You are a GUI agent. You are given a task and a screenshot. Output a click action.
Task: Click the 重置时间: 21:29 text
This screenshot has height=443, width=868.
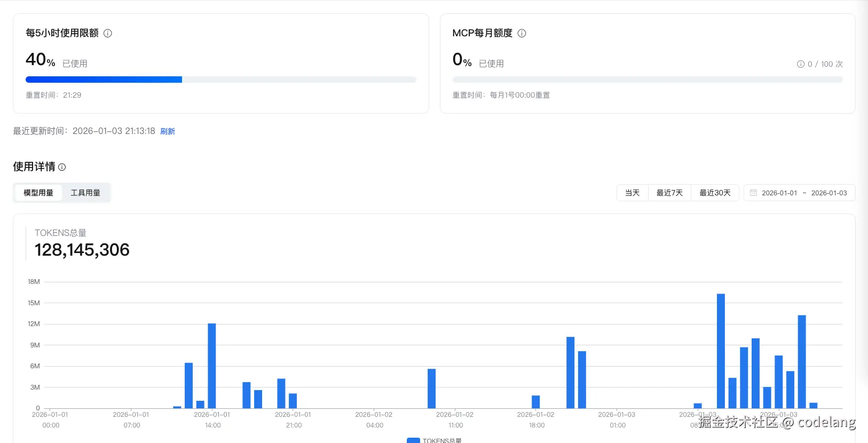(x=53, y=95)
